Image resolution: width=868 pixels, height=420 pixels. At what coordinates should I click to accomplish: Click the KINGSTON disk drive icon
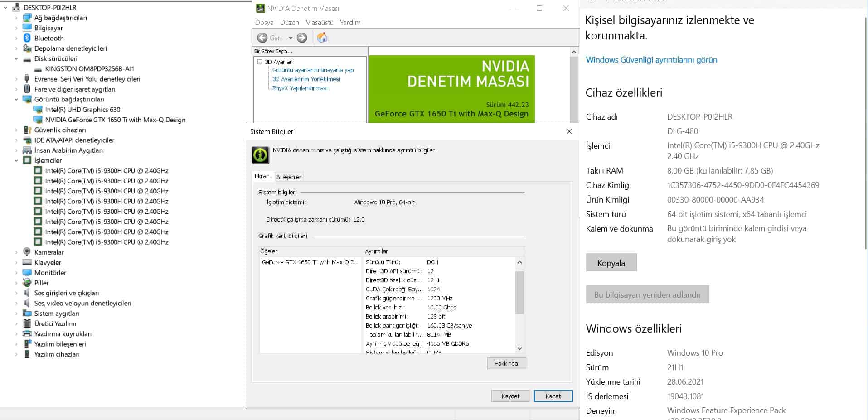point(38,69)
